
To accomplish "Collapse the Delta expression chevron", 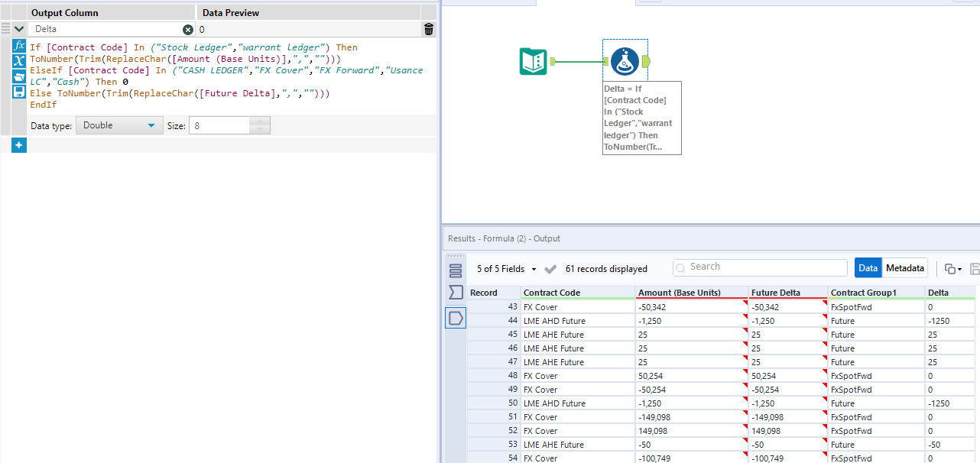I will pos(19,29).
